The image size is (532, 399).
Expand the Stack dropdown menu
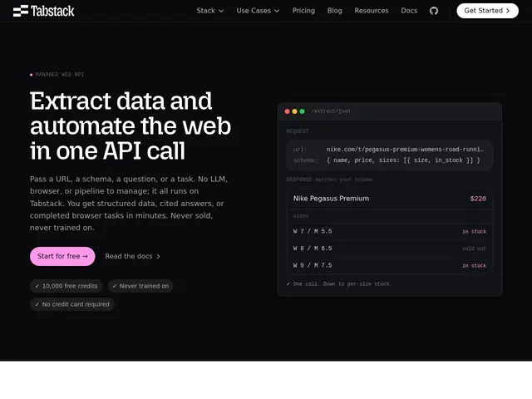[210, 11]
